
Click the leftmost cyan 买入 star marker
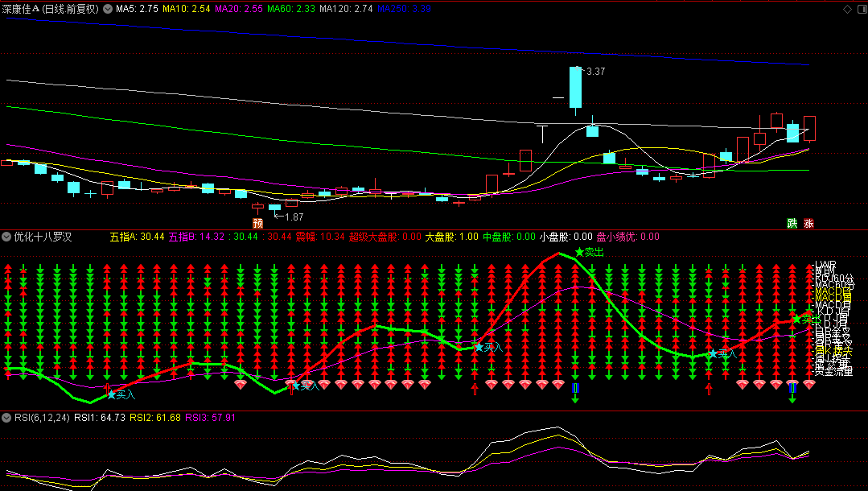pos(111,394)
